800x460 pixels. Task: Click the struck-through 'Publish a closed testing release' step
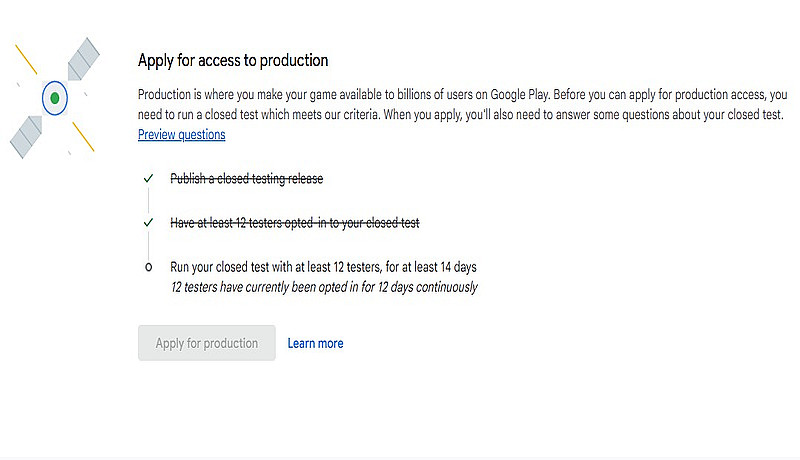(x=246, y=178)
